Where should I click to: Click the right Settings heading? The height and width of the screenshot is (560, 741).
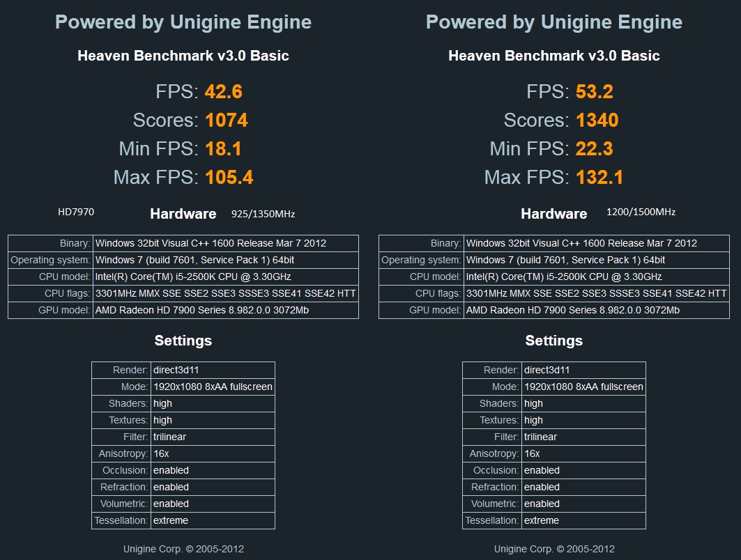tap(554, 341)
